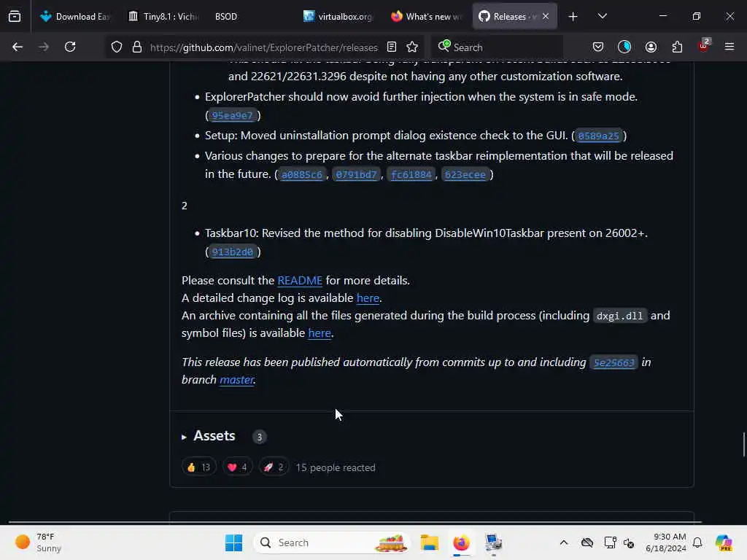Open commit 95ea9e7 link
747x560 pixels.
click(x=232, y=115)
